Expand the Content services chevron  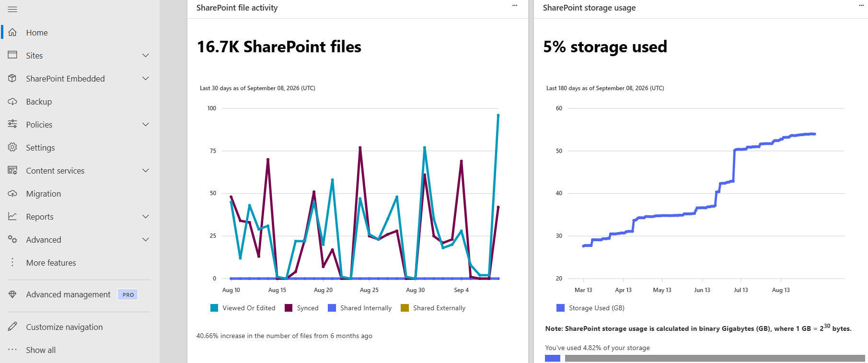click(146, 170)
